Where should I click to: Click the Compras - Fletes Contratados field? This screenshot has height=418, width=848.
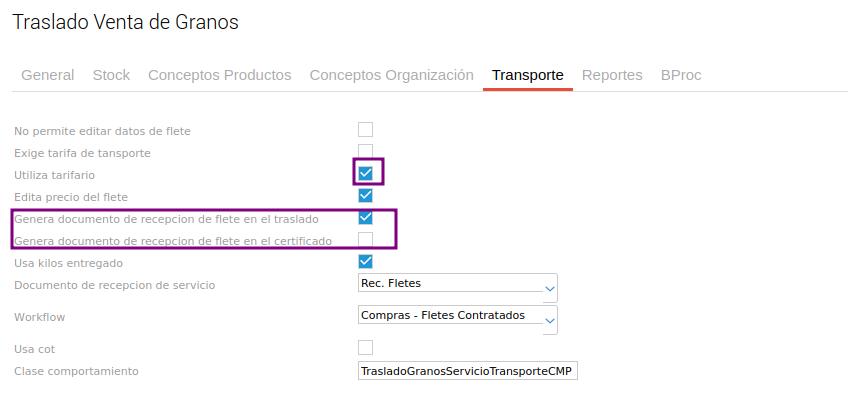(x=450, y=318)
